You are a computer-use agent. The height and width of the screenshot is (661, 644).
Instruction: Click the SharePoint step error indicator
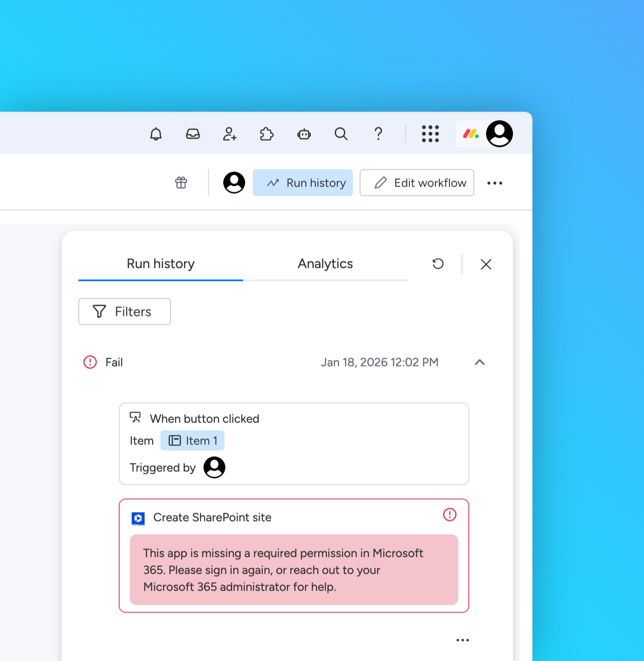[x=449, y=514]
